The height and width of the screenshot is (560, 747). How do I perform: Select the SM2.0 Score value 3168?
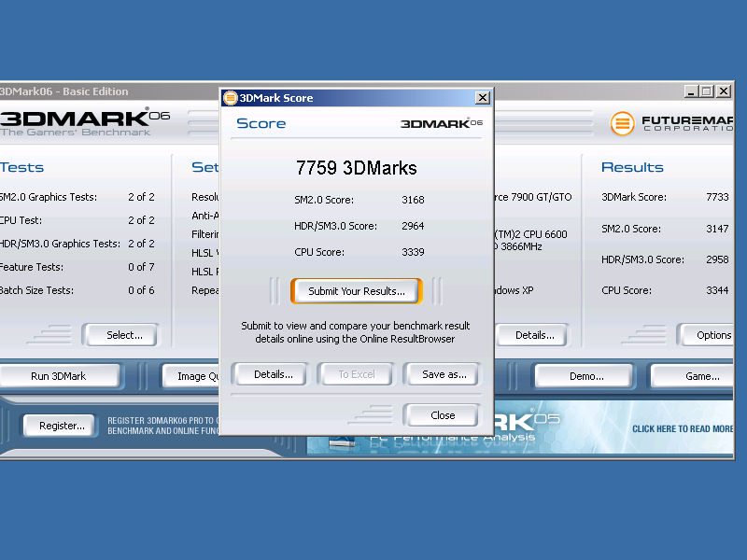(x=413, y=200)
